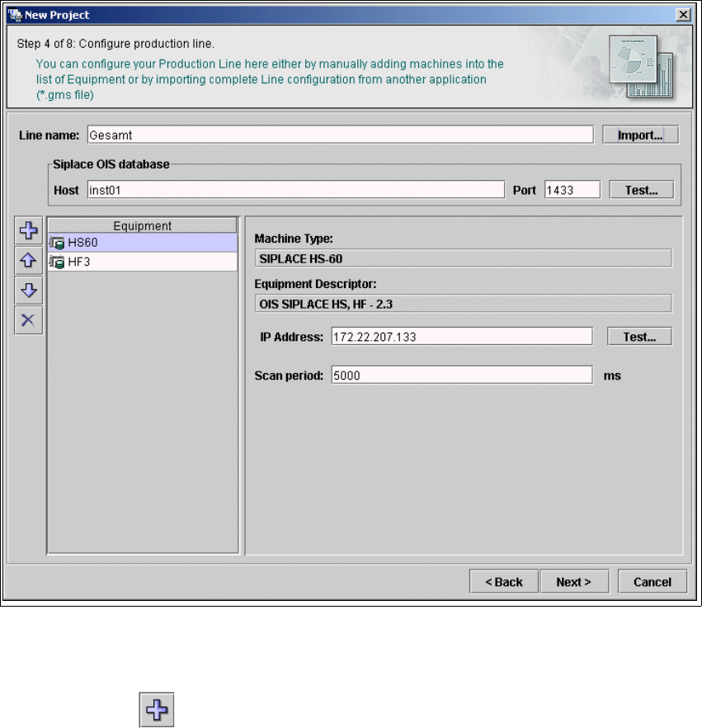Click the Machine Type field SIPLACE HS-60
The height and width of the screenshot is (728, 702).
tap(463, 258)
